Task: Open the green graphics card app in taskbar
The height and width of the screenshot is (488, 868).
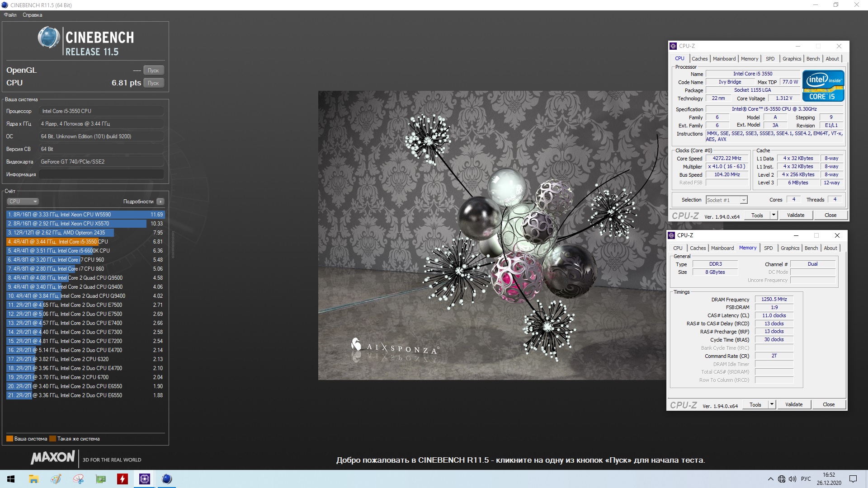Action: pos(100,479)
